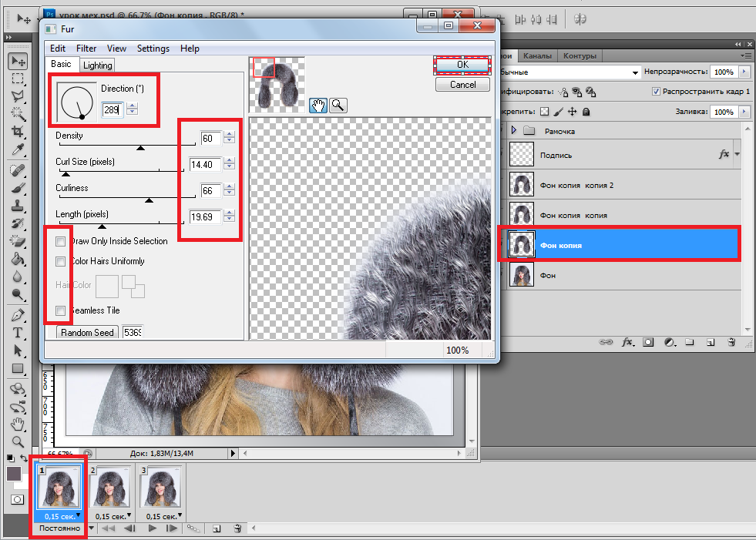The width and height of the screenshot is (756, 540).
Task: Select the Crop tool
Action: tap(18, 131)
